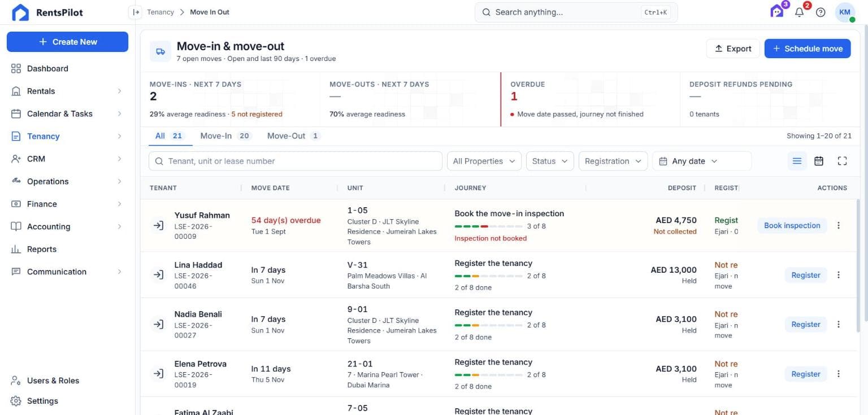Image resolution: width=868 pixels, height=415 pixels.
Task: Click move-in icon beside Elena Petrova
Action: [159, 374]
